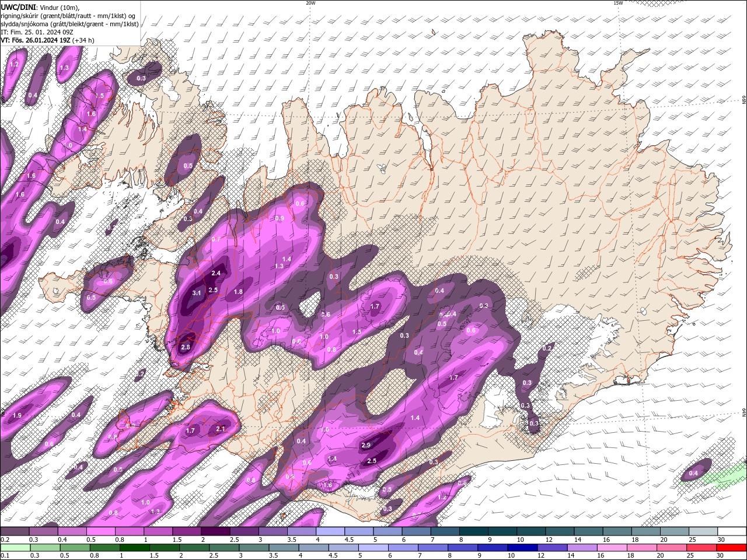Viewport: 747px width, 560px height.
Task: Click the bottom legend swatch starting at 1
Action: (134, 548)
